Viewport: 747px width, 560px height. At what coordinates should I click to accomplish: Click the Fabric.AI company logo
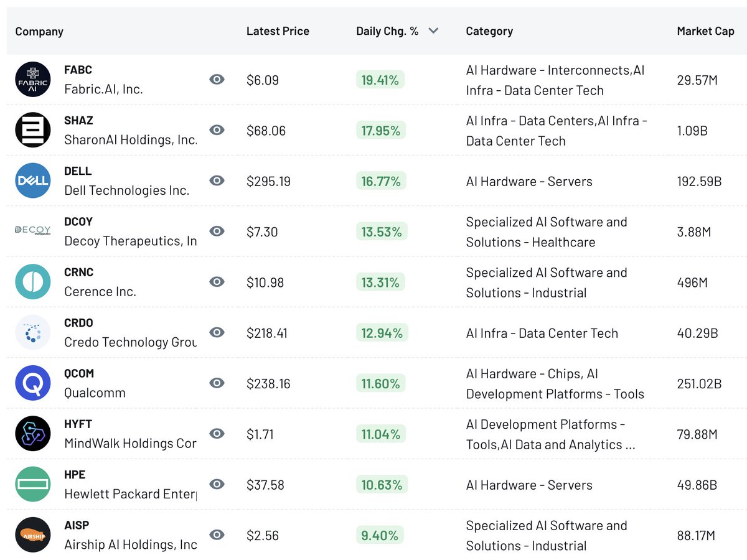click(x=33, y=80)
